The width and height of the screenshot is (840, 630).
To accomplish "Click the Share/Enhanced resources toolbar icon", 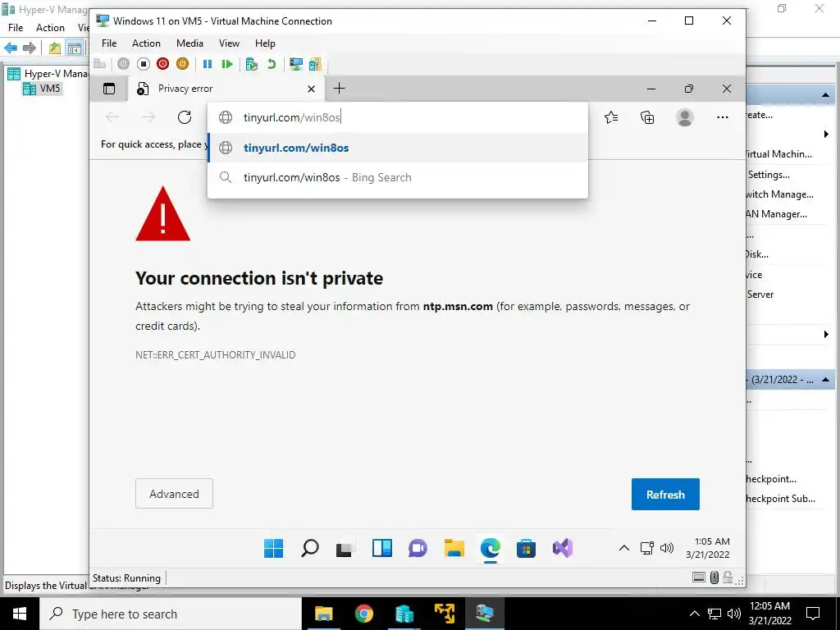I will coord(315,64).
